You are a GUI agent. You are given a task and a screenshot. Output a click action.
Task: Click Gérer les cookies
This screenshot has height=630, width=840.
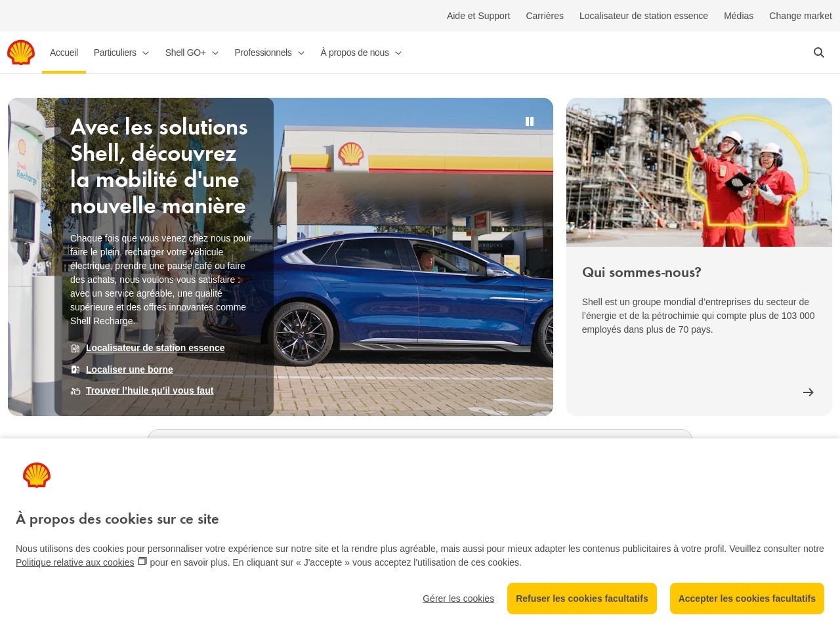tap(458, 598)
